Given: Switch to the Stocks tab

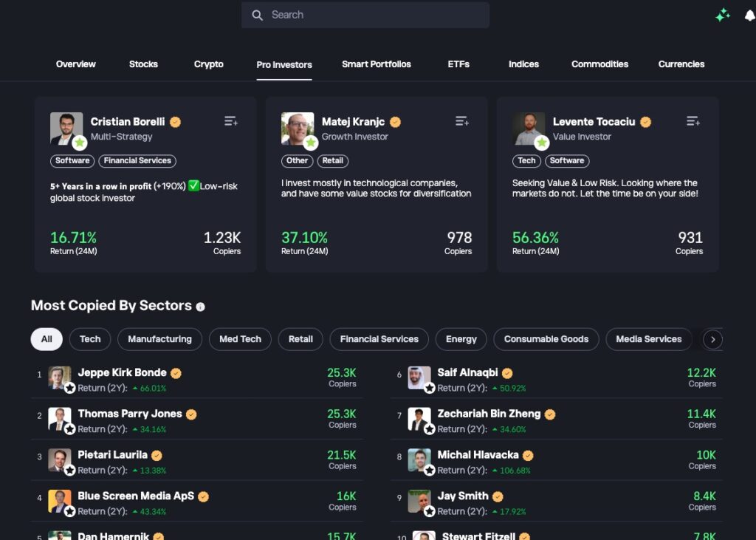Looking at the screenshot, I should [143, 64].
